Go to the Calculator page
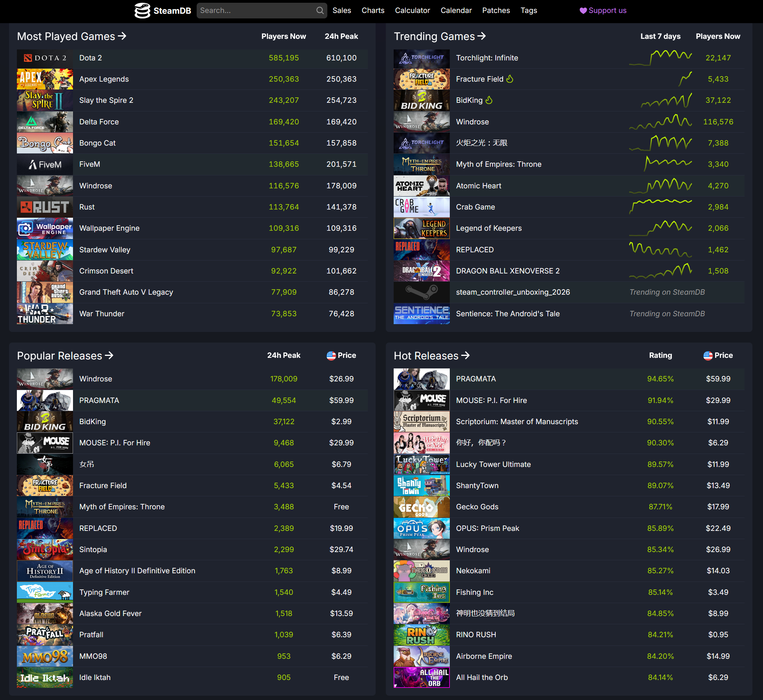Image resolution: width=763 pixels, height=700 pixels. (412, 11)
